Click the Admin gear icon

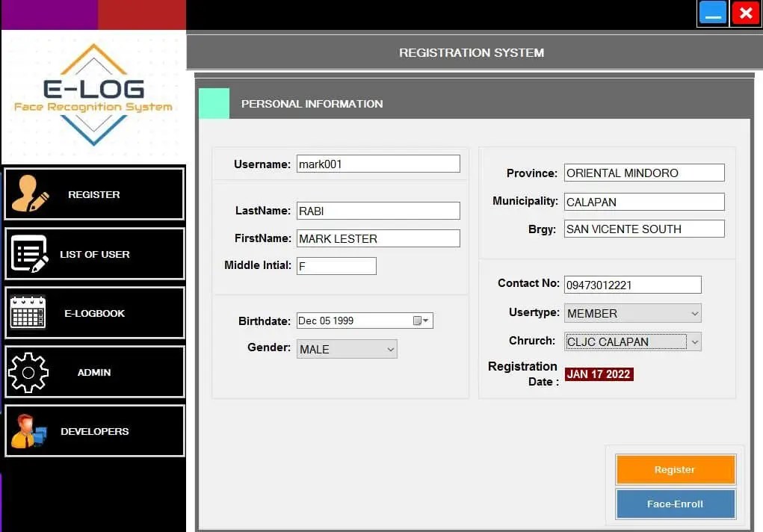tap(28, 371)
